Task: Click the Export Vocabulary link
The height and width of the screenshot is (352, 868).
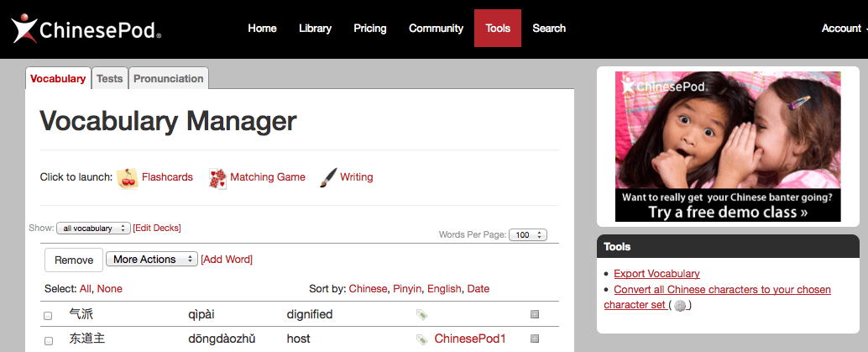Action: (x=656, y=274)
